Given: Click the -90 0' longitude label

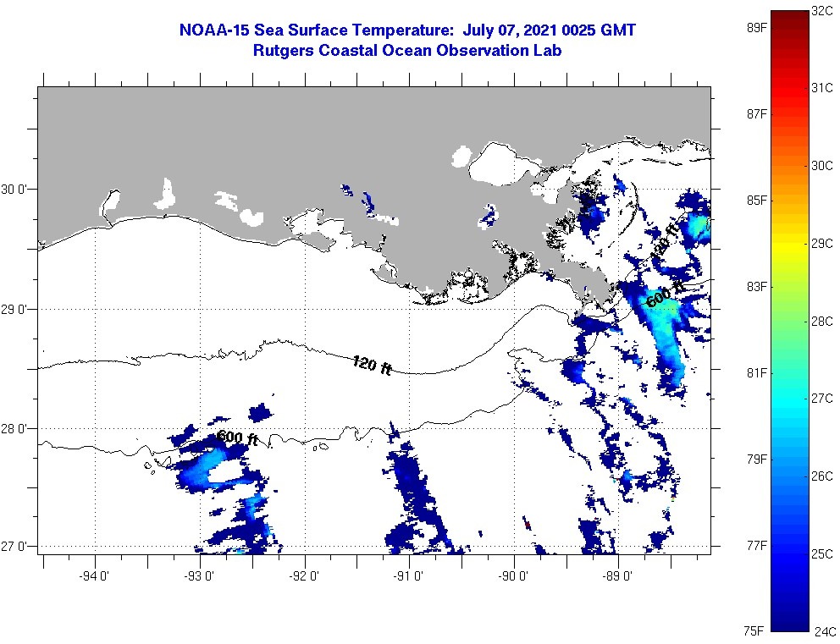Looking at the screenshot, I should pyautogui.click(x=513, y=576).
